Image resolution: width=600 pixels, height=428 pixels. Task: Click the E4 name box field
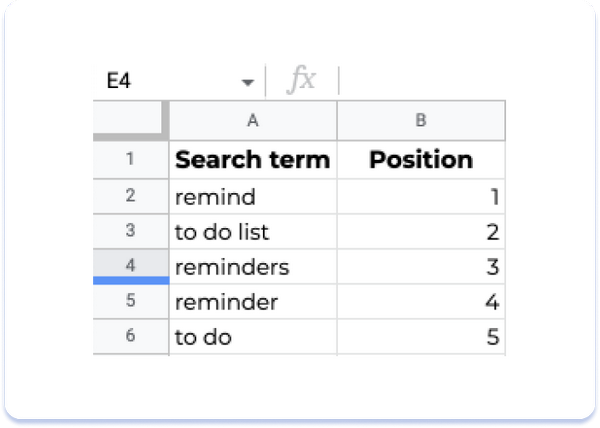[x=179, y=81]
